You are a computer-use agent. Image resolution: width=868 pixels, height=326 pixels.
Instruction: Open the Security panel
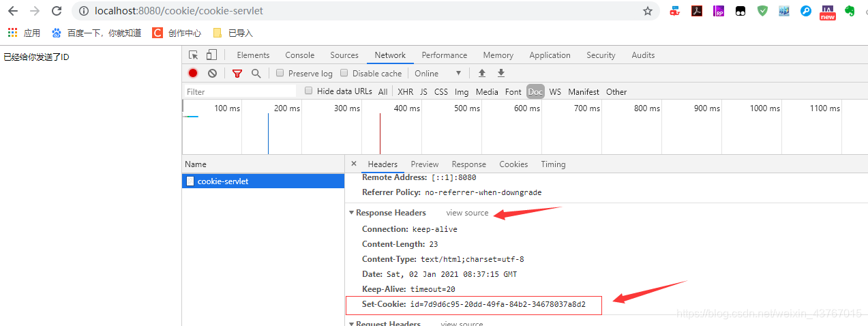601,55
